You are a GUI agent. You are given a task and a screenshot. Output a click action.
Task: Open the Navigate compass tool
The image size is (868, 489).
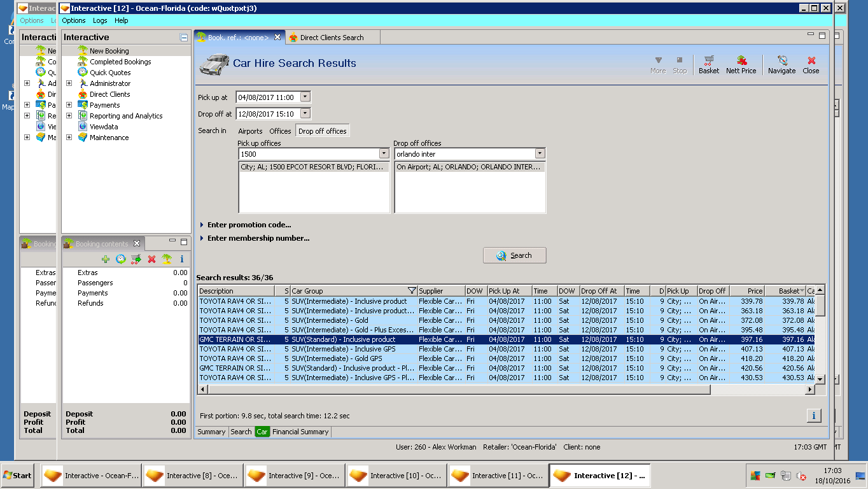pos(781,65)
